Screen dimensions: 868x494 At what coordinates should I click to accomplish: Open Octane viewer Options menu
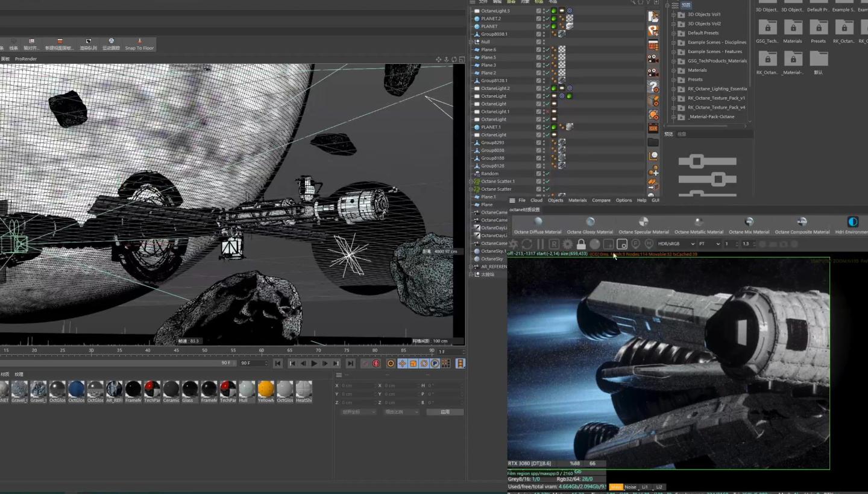pos(624,200)
